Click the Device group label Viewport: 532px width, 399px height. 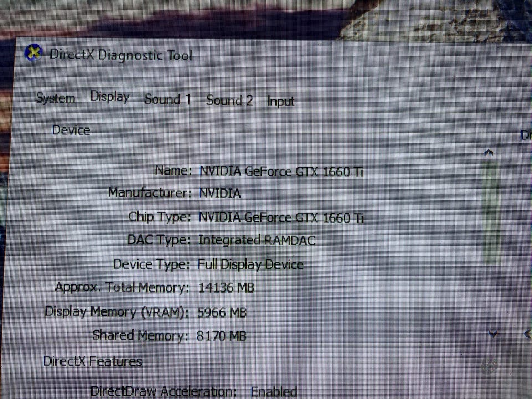[71, 130]
